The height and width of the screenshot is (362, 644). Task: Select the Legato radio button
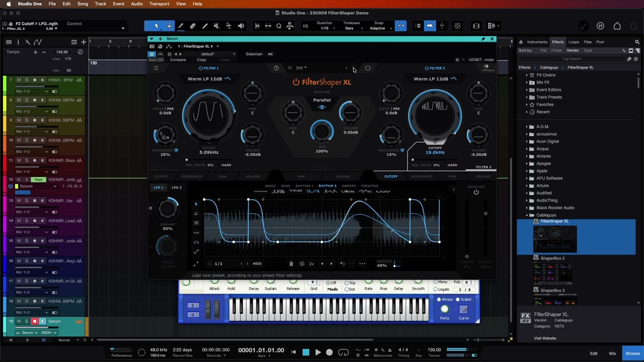[x=436, y=289]
